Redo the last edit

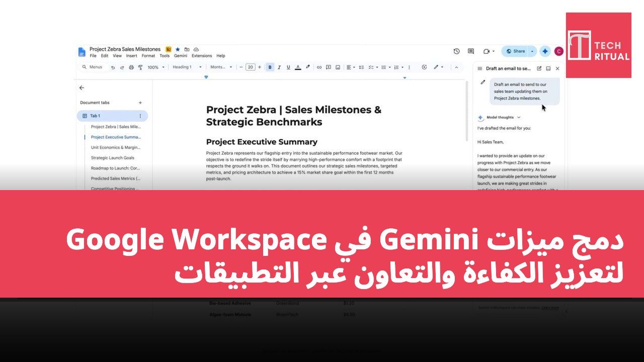coord(122,67)
